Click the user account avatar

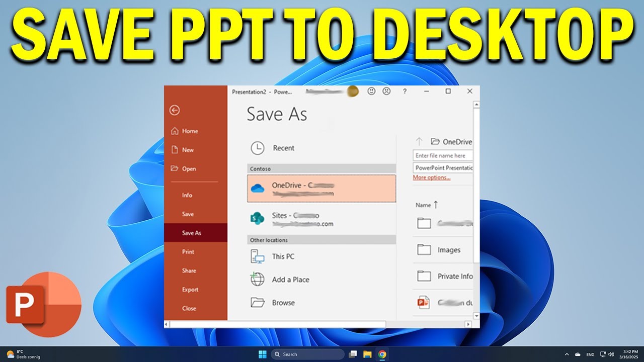point(353,92)
